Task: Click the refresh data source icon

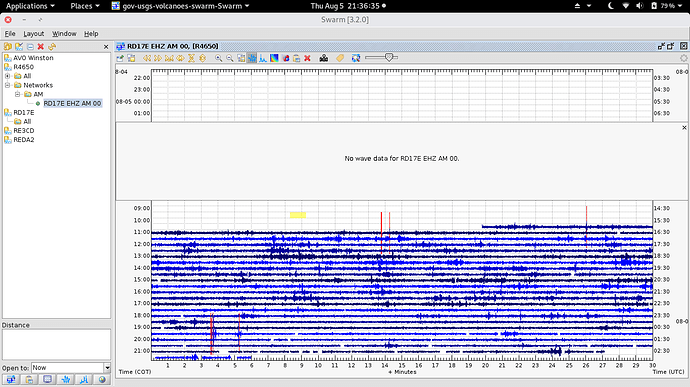Action: (x=52, y=46)
